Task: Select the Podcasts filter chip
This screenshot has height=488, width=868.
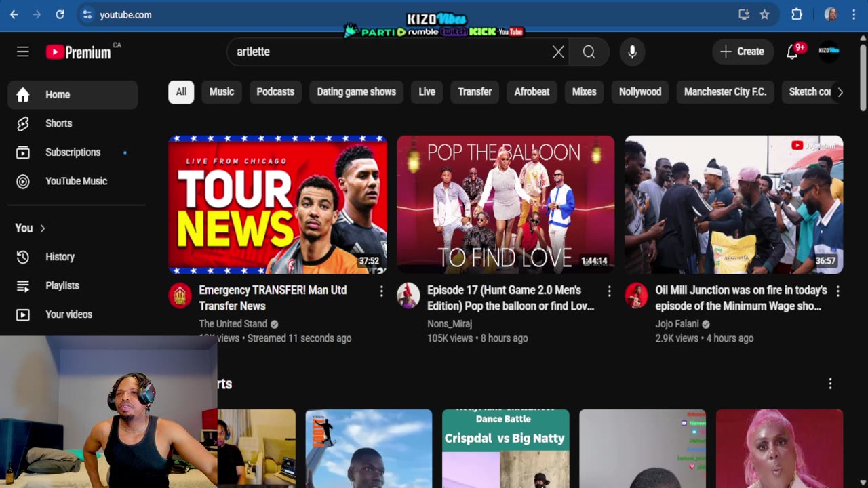Action: tap(275, 92)
